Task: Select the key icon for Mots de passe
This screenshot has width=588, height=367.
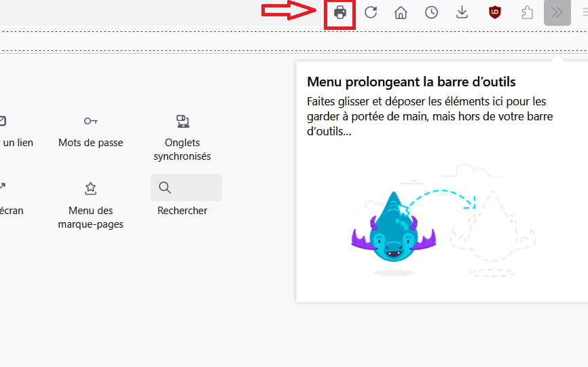Action: [90, 121]
